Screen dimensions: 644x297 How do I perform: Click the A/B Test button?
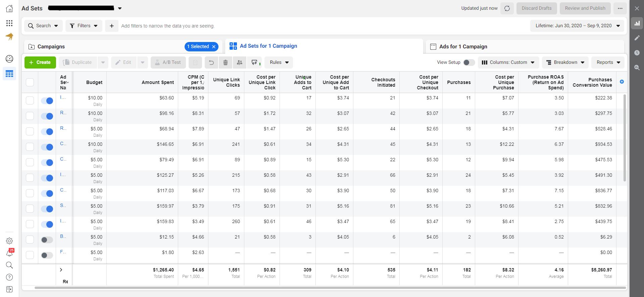pos(168,62)
